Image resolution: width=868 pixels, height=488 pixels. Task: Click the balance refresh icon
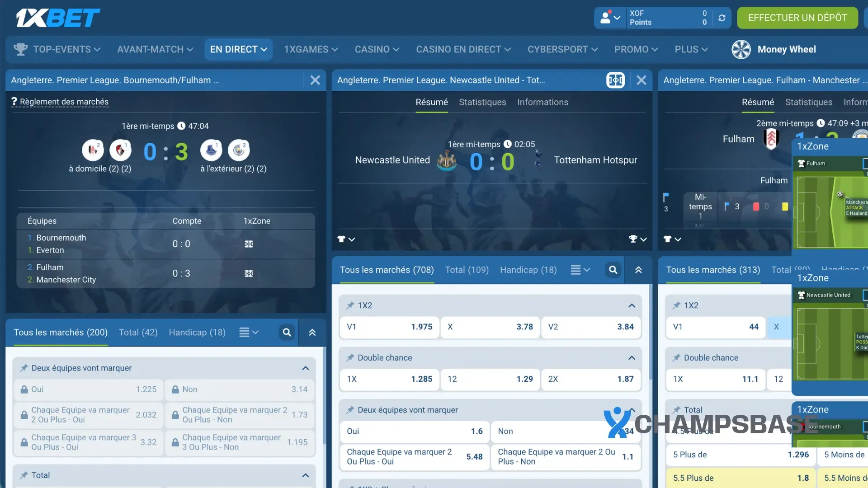coord(722,18)
